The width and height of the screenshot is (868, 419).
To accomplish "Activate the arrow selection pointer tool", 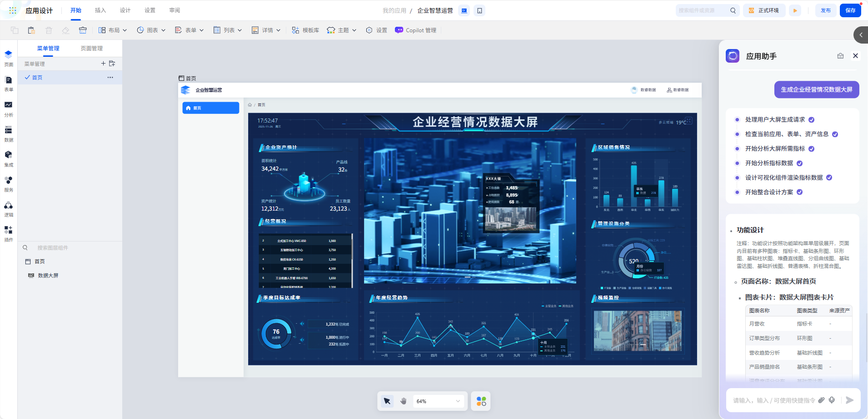I will 387,401.
